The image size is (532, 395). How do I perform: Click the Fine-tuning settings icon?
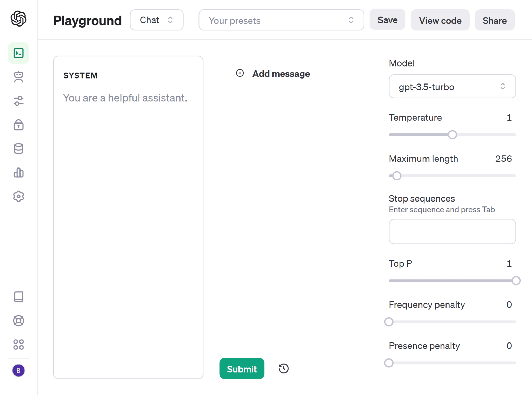point(19,100)
